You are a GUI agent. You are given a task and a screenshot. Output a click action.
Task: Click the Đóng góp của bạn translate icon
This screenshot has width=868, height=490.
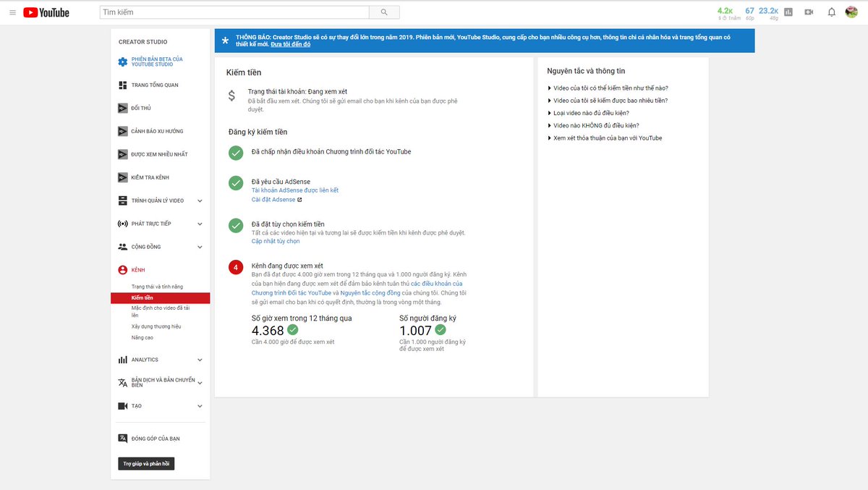coord(123,439)
